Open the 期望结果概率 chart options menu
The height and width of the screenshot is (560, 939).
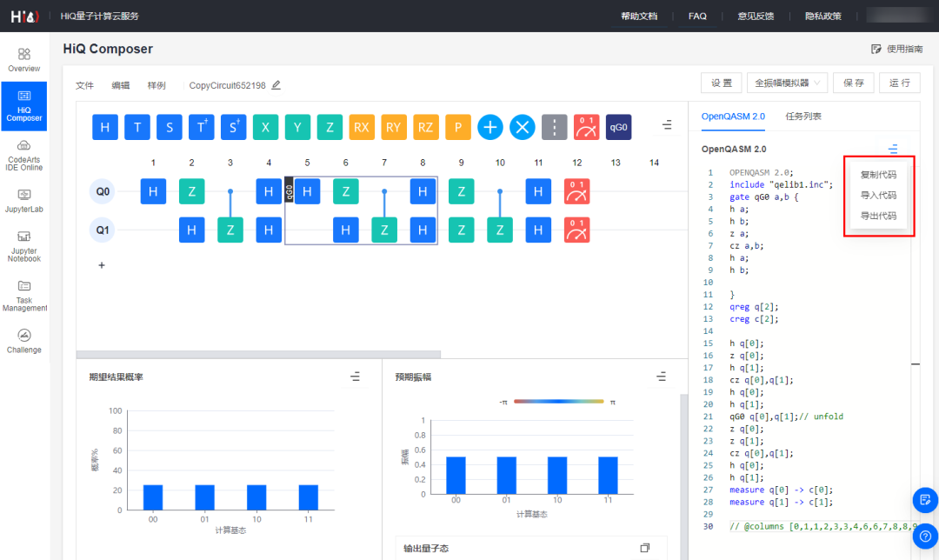(x=355, y=377)
